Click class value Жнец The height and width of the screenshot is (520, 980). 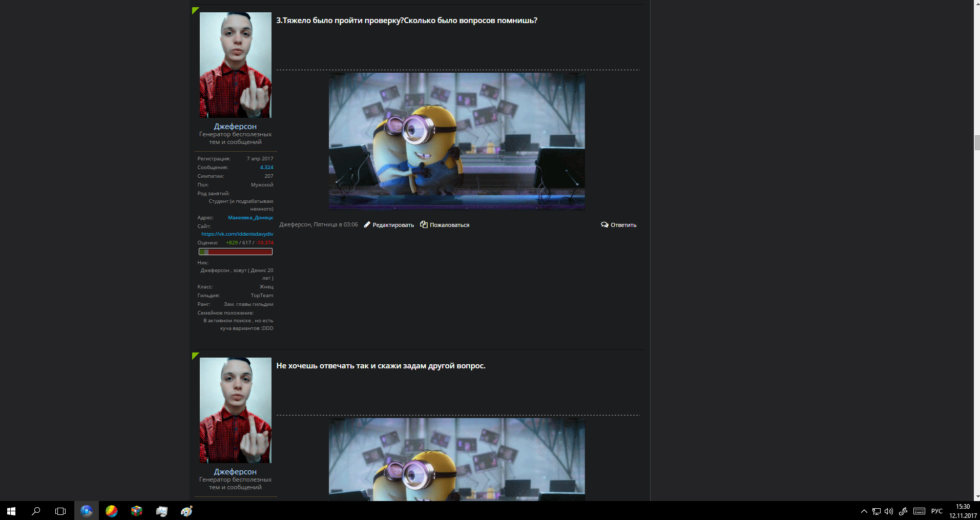pos(266,287)
